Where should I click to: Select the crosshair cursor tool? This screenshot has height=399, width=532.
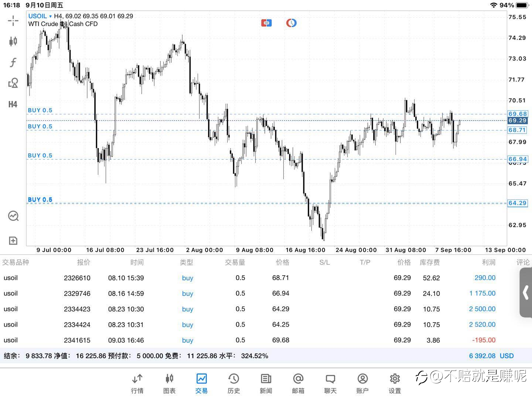point(13,21)
